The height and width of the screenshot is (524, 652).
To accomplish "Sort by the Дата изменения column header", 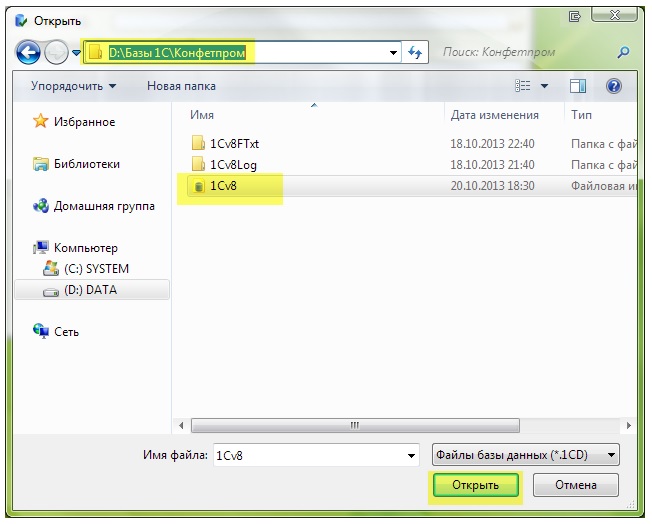I will [x=494, y=115].
